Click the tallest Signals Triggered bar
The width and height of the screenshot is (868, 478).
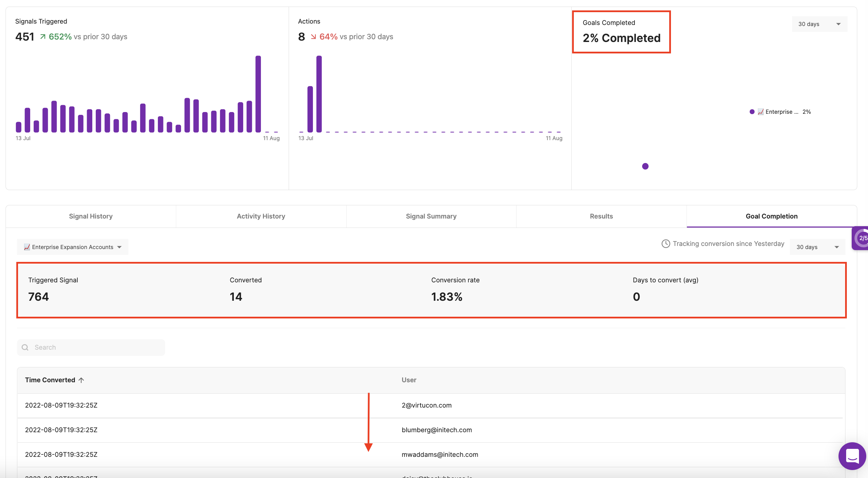point(258,94)
